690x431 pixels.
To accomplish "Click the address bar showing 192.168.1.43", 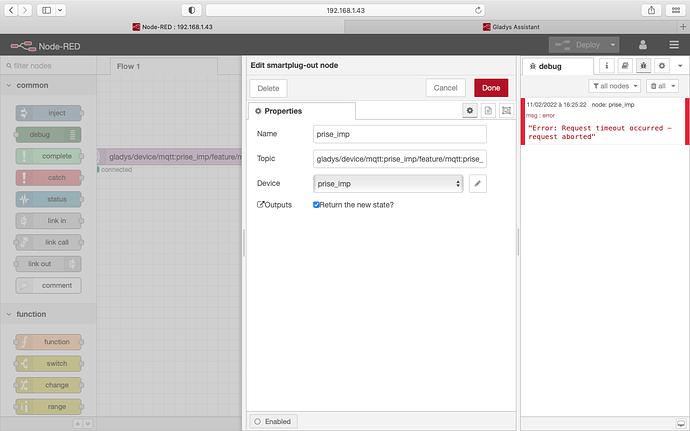I will (345, 10).
